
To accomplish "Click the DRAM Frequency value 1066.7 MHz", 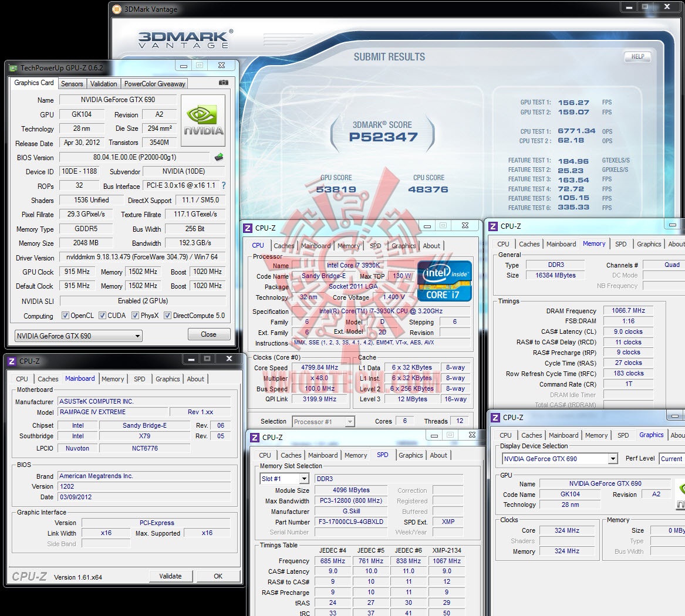I will point(628,310).
